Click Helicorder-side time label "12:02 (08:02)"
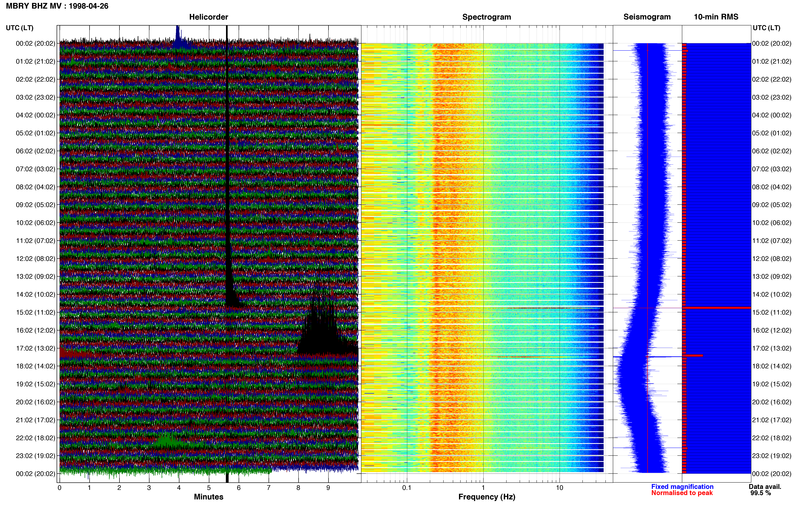The image size is (812, 508). (35, 259)
